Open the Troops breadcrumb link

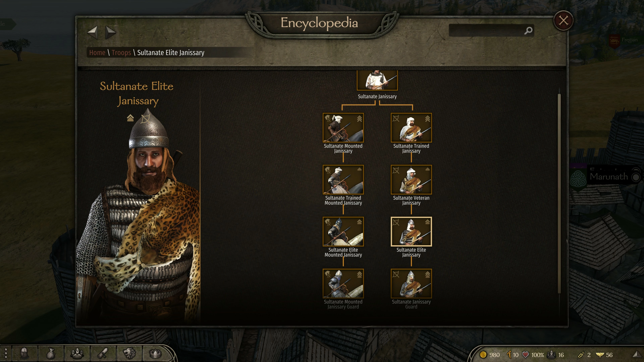(x=121, y=53)
